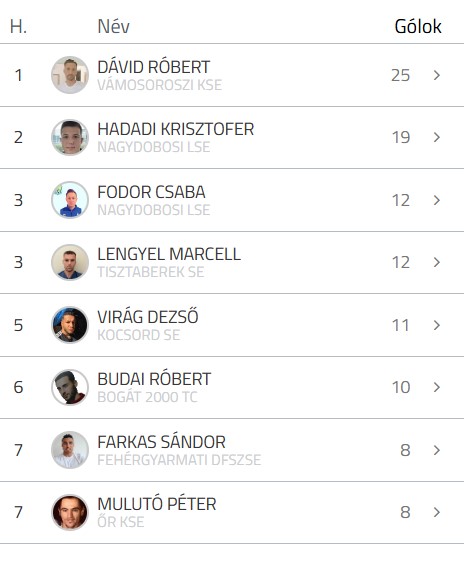
Task: Open details chevron for Fodor Csaba
Action: 437,200
